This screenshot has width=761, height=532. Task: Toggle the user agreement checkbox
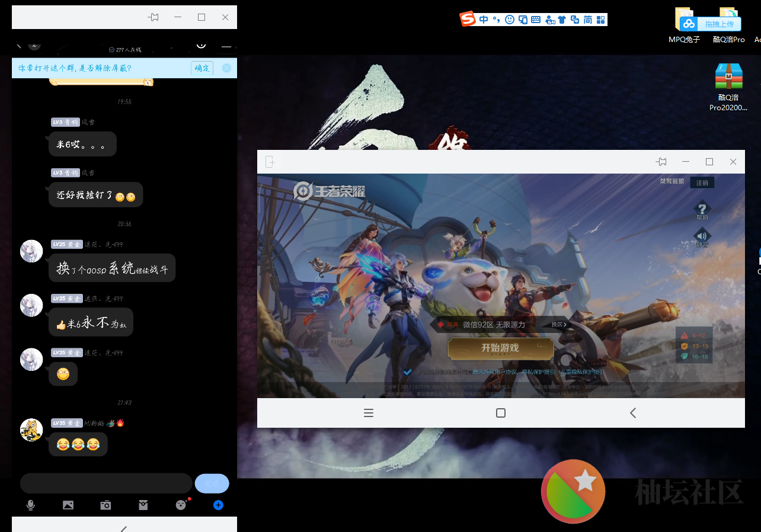407,372
